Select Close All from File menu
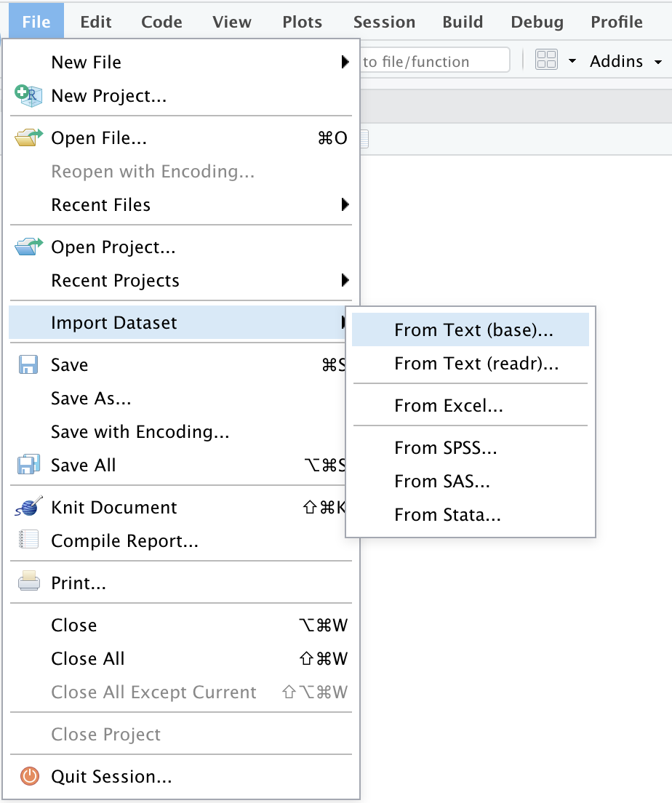 tap(88, 659)
